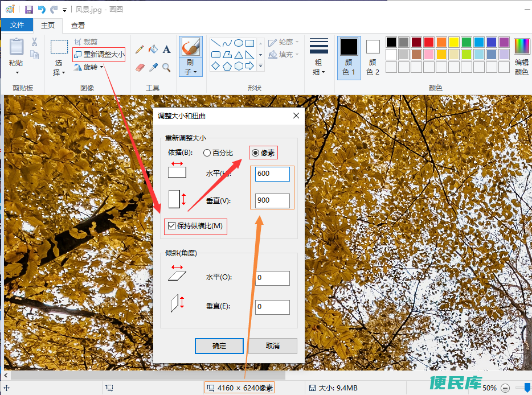
Task: Expand the 粘贴 dropdown arrow
Action: (x=17, y=72)
